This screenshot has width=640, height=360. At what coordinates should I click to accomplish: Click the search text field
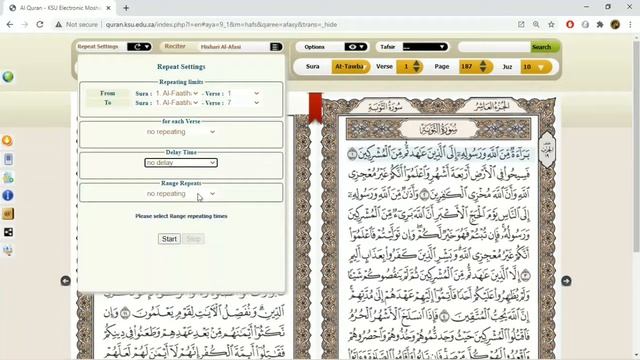click(494, 47)
